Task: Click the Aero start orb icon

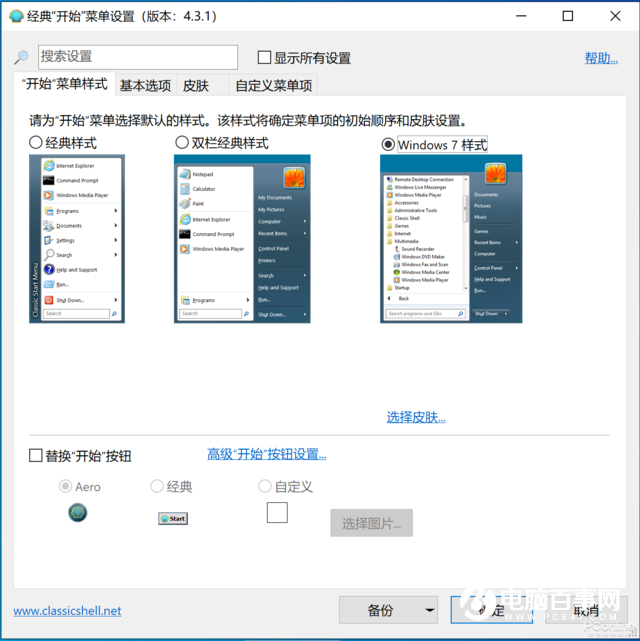Action: click(x=78, y=512)
